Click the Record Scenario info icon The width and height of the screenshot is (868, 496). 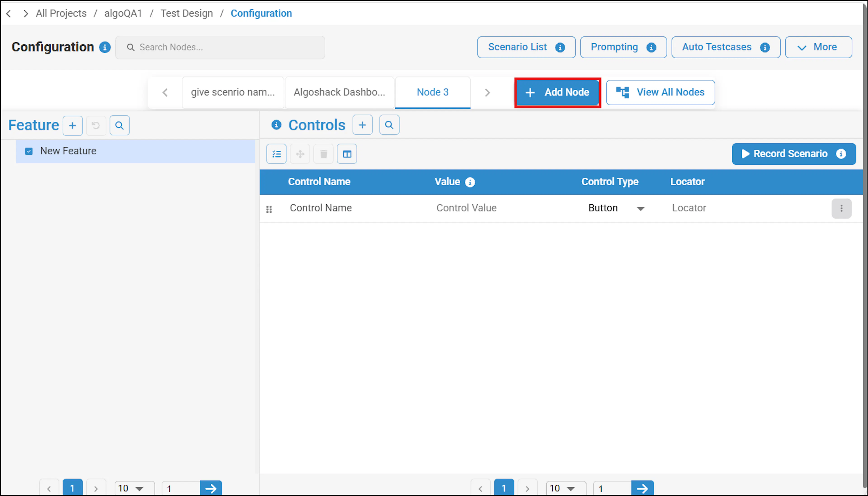pos(841,154)
